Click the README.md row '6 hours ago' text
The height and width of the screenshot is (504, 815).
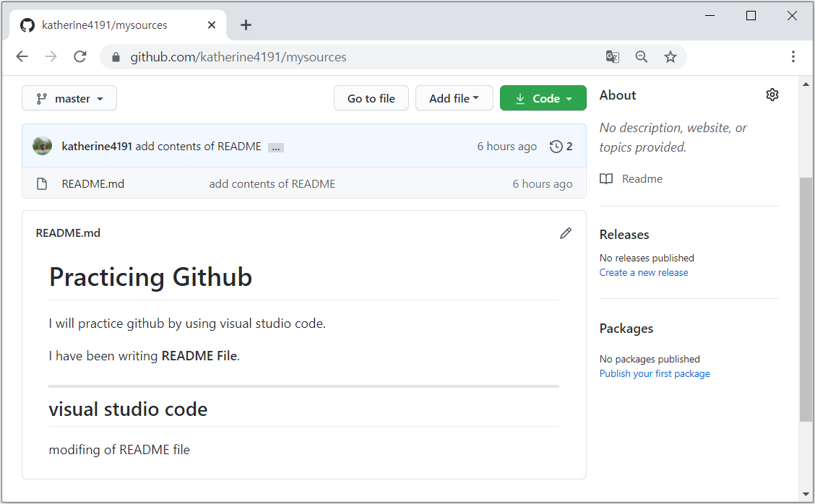click(x=542, y=184)
